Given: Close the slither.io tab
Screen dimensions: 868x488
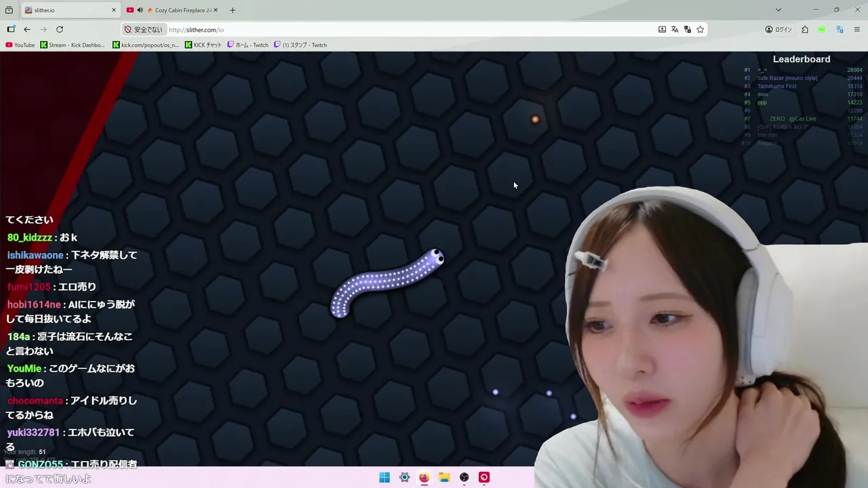Looking at the screenshot, I should coord(113,10).
